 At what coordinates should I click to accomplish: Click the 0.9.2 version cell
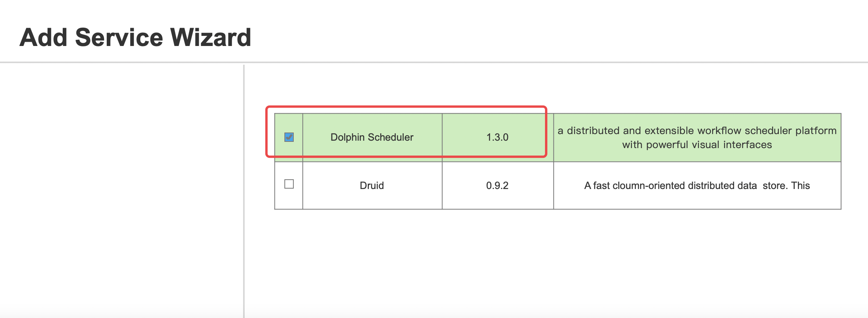497,185
